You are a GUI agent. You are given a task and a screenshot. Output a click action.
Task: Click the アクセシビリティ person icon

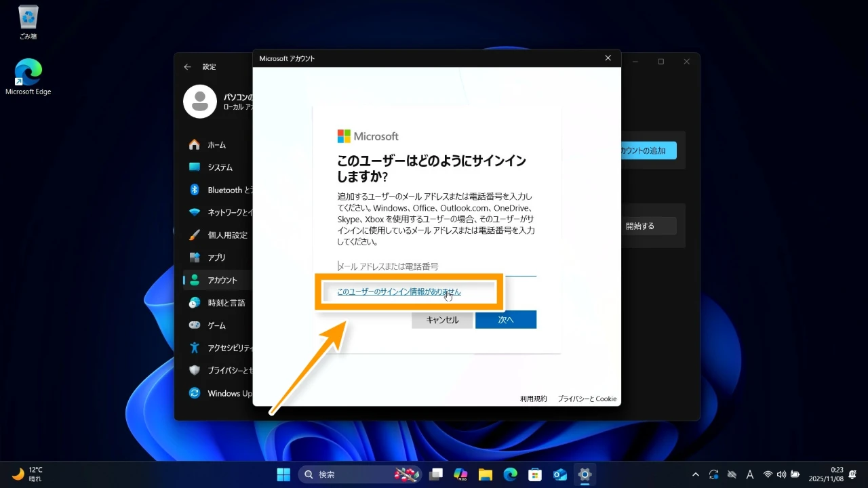[x=195, y=348]
